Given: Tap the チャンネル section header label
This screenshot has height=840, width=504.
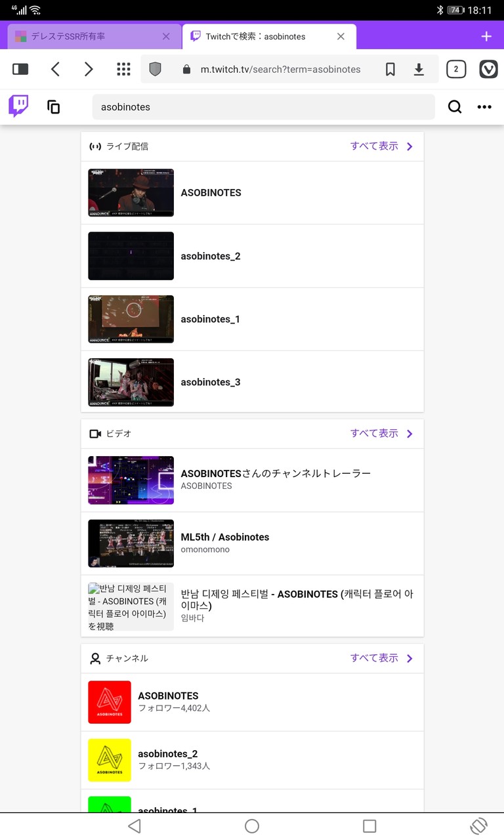Looking at the screenshot, I should click(x=127, y=658).
